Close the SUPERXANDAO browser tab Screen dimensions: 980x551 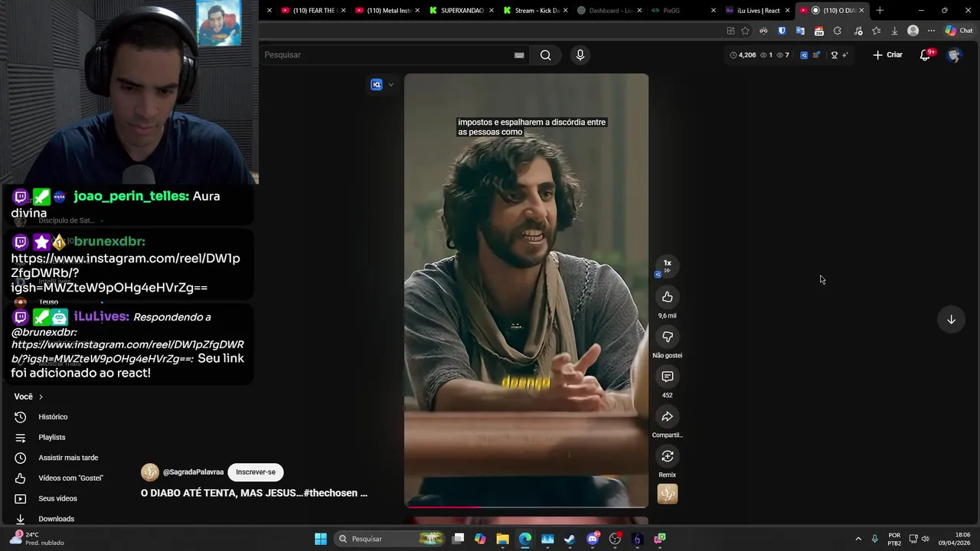[491, 11]
